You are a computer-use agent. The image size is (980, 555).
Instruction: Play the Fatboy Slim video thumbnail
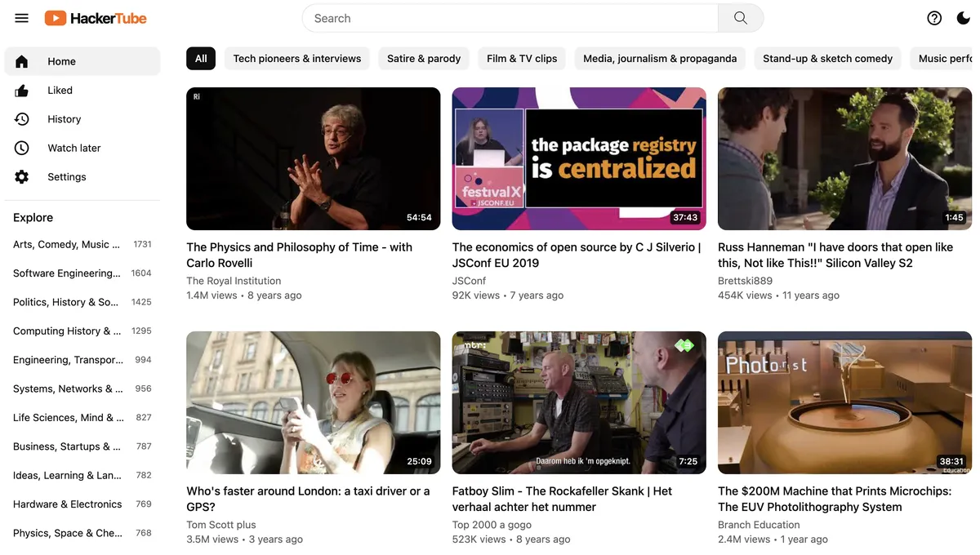[x=579, y=402]
